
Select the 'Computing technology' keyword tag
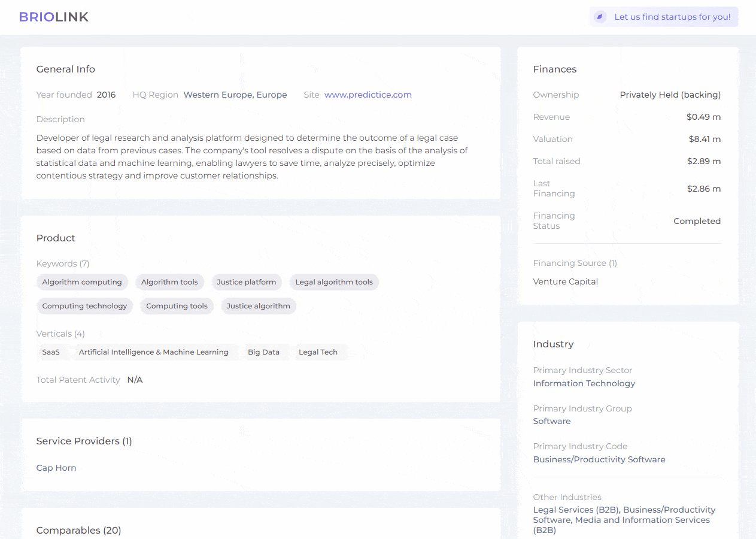click(84, 306)
